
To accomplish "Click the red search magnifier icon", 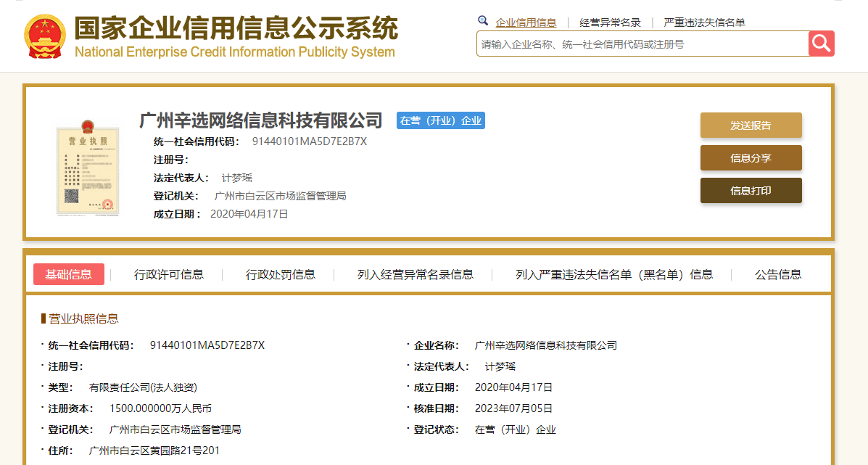I will click(821, 44).
